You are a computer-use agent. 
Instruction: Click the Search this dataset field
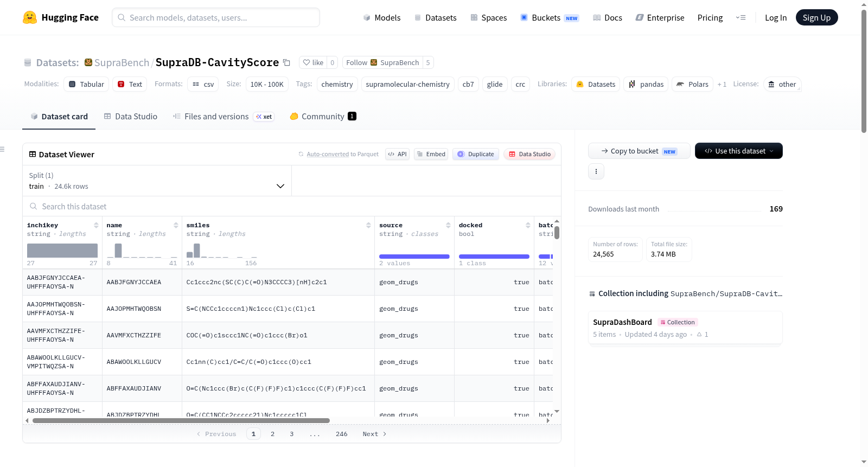click(x=292, y=207)
